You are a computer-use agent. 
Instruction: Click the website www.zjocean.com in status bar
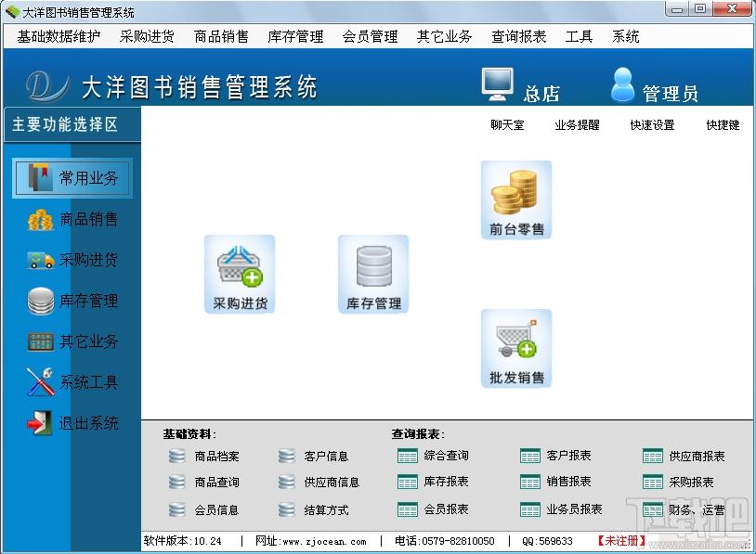point(324,542)
